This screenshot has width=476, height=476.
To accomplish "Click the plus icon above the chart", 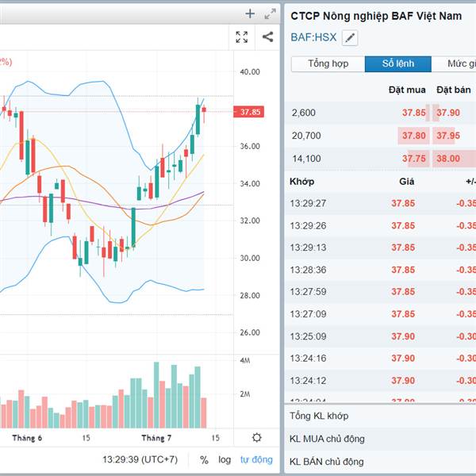I will (250, 13).
